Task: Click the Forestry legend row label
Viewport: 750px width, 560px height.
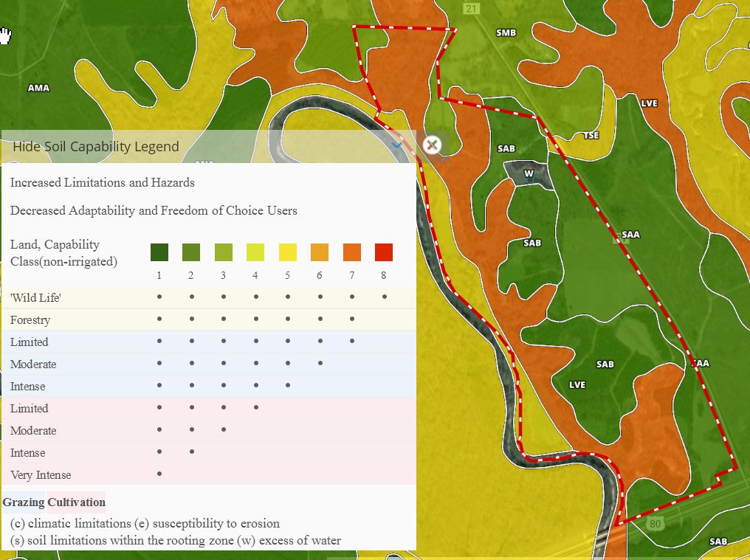Action: pyautogui.click(x=30, y=320)
